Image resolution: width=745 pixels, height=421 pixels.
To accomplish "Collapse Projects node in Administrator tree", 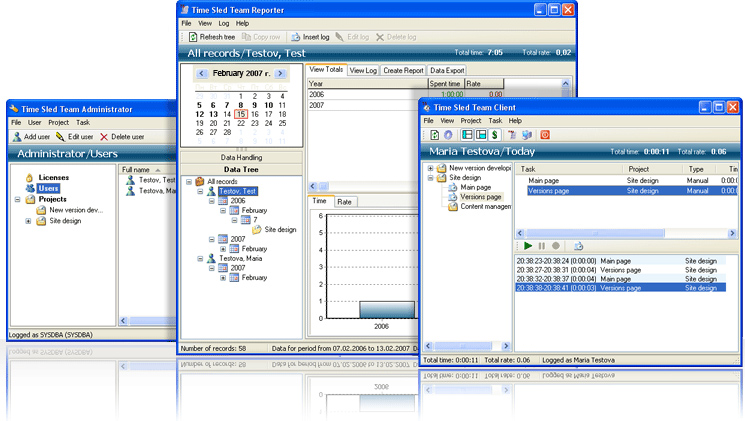I will [18, 200].
